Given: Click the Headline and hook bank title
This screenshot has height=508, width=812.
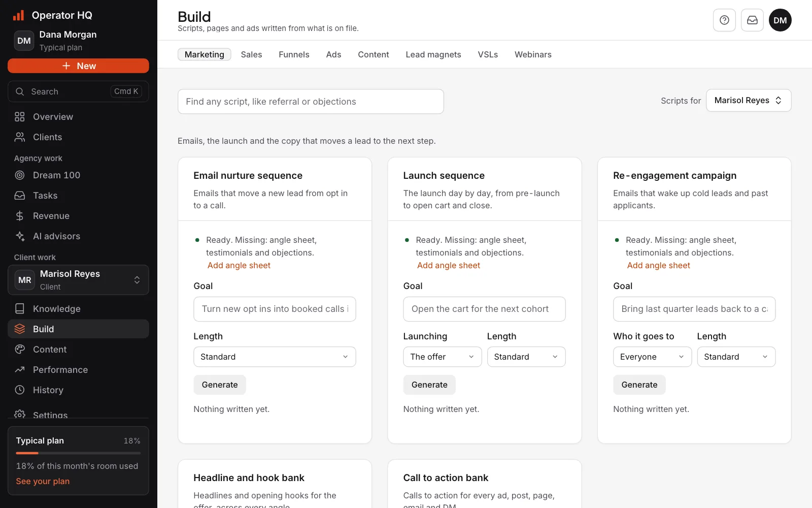Looking at the screenshot, I should click(x=249, y=478).
